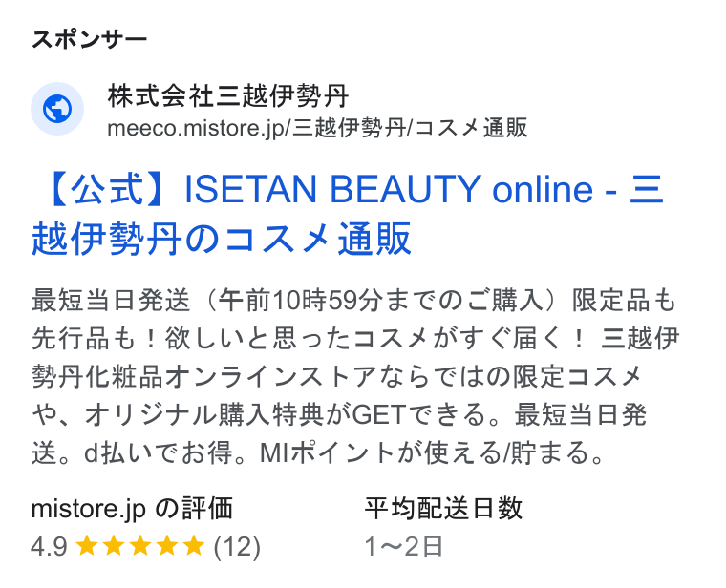Click the 最短当日発送 opening description text
This screenshot has width=726, height=588.
pos(111,301)
